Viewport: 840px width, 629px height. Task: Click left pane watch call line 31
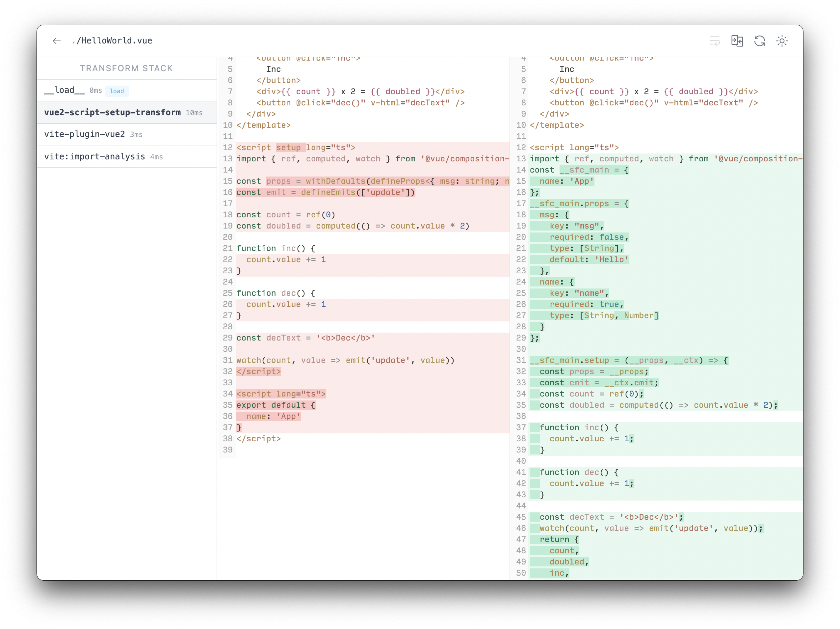click(x=346, y=361)
